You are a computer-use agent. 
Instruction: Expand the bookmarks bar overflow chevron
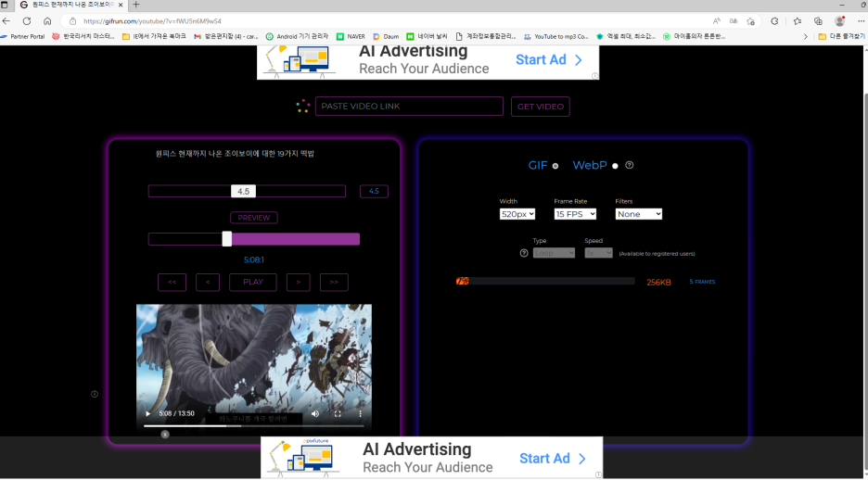click(x=806, y=36)
